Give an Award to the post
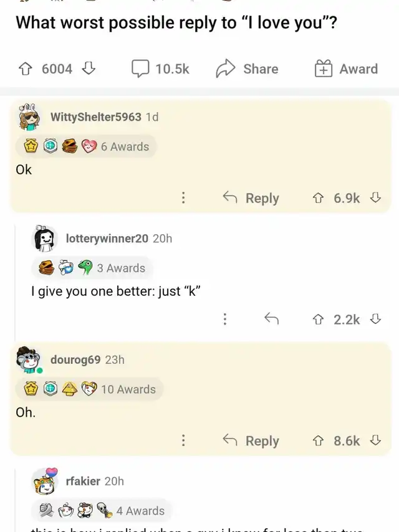 point(347,69)
